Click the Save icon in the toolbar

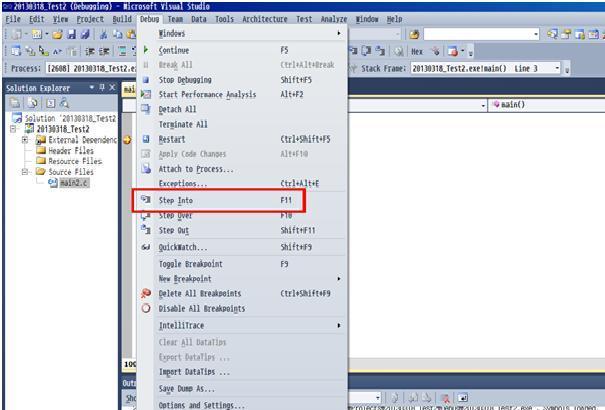point(72,34)
